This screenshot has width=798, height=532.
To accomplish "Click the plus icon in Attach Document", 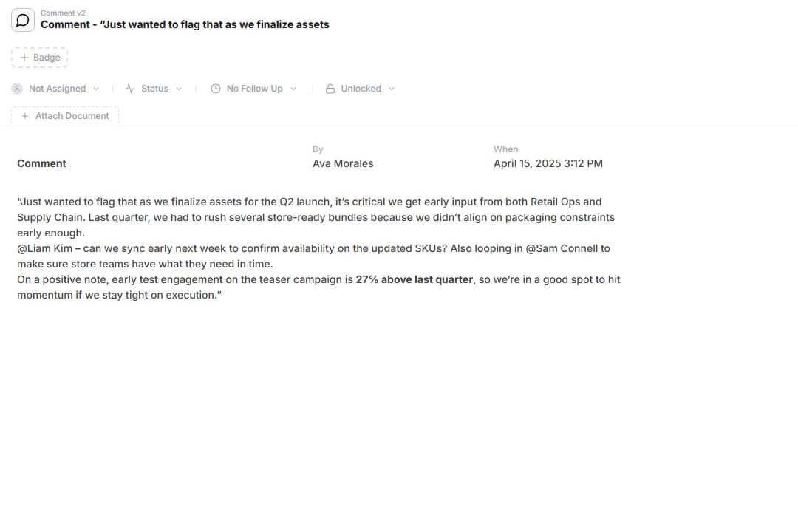I will point(25,116).
